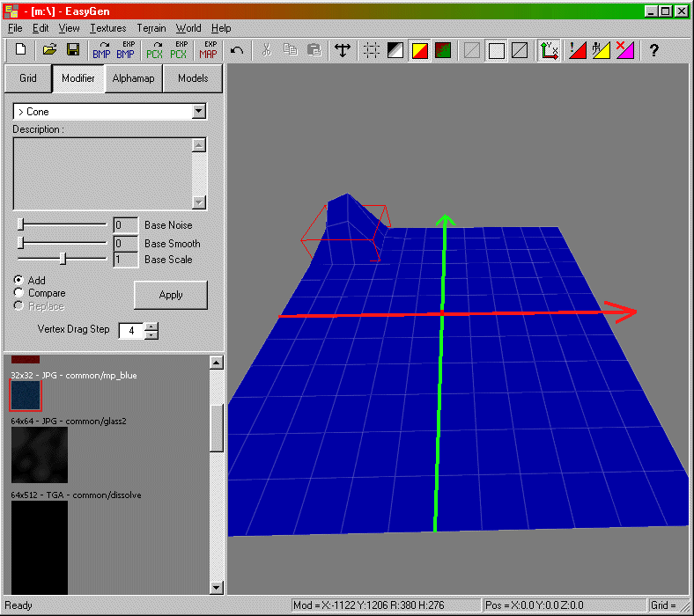Click the Help question mark icon

(653, 50)
